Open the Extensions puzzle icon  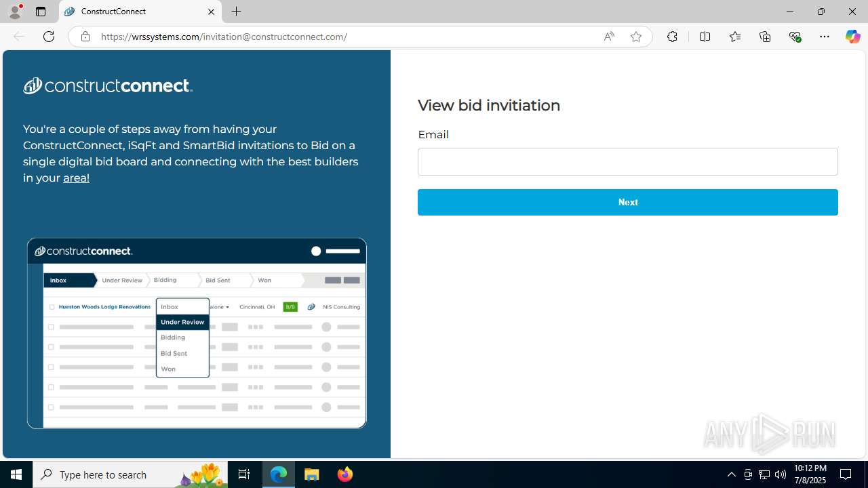pyautogui.click(x=672, y=37)
